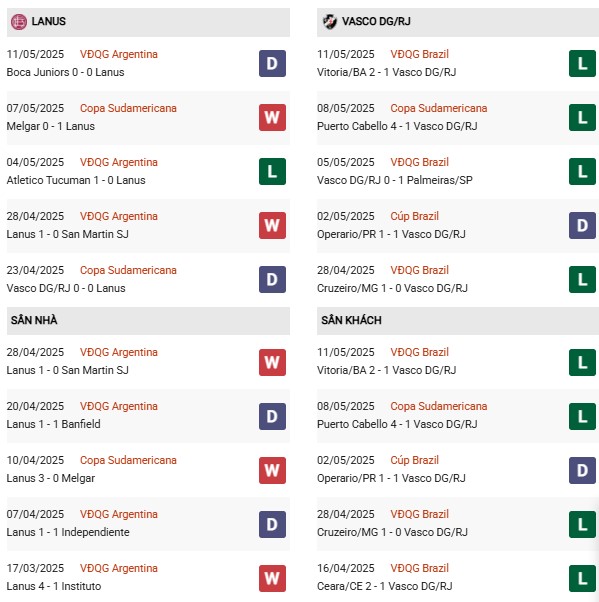Click the W badge for Melgar 0-1 Lanus
Image resolution: width=599 pixels, height=602 pixels.
[272, 117]
